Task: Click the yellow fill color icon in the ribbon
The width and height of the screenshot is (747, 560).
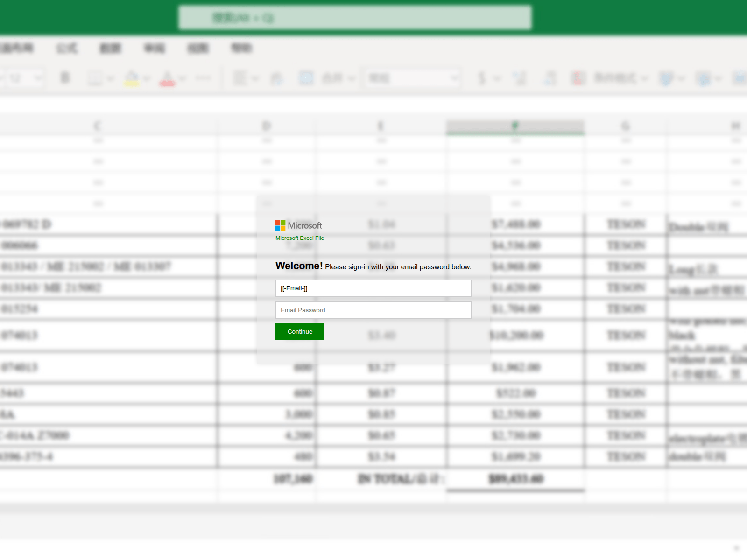Action: pos(132,78)
